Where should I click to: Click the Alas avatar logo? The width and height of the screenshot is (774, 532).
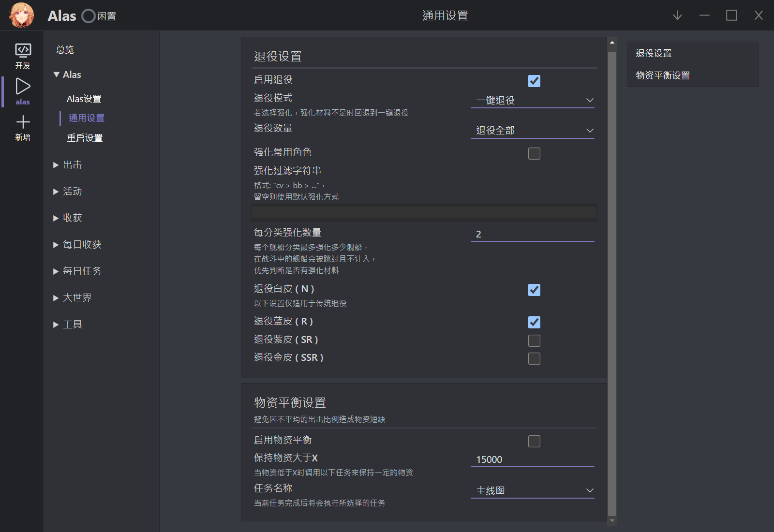click(21, 15)
